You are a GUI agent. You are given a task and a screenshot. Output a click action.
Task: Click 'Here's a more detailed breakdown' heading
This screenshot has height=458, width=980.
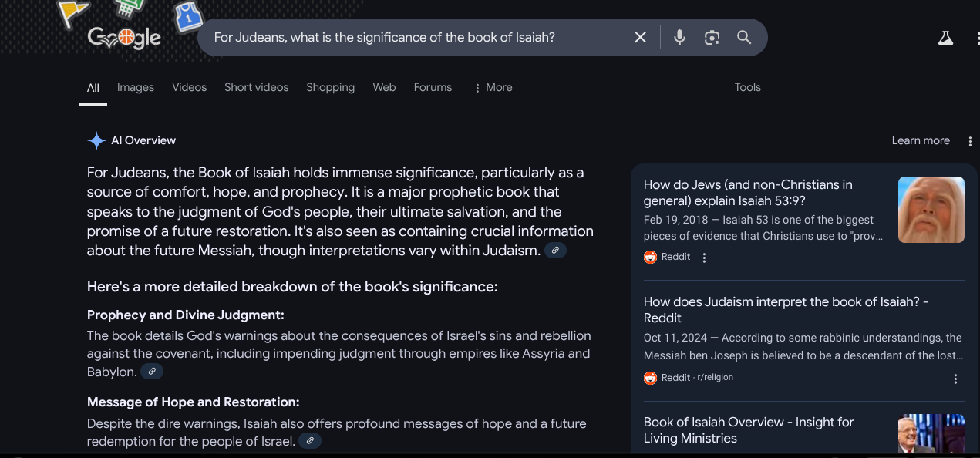(292, 287)
